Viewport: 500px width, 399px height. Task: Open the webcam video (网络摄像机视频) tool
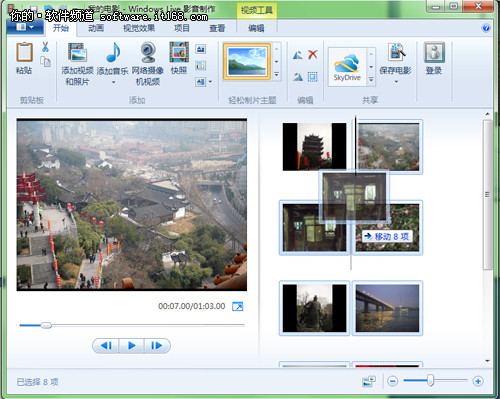[x=148, y=63]
